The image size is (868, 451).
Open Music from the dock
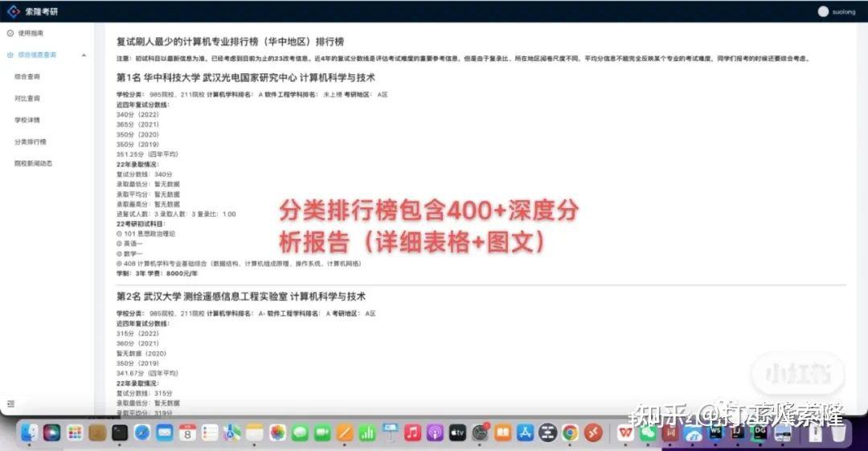tap(412, 433)
